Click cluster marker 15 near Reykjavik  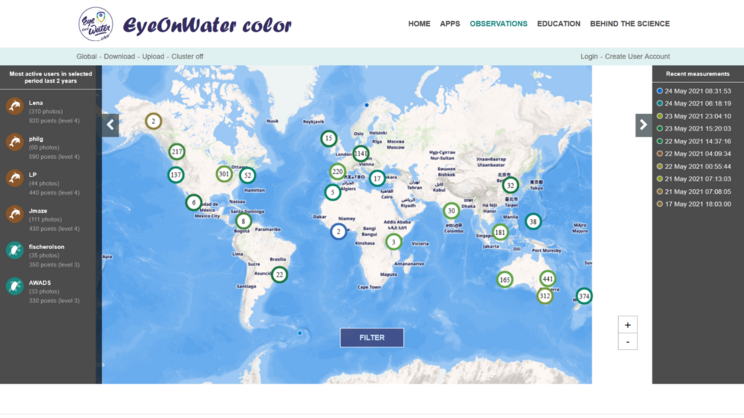point(329,139)
